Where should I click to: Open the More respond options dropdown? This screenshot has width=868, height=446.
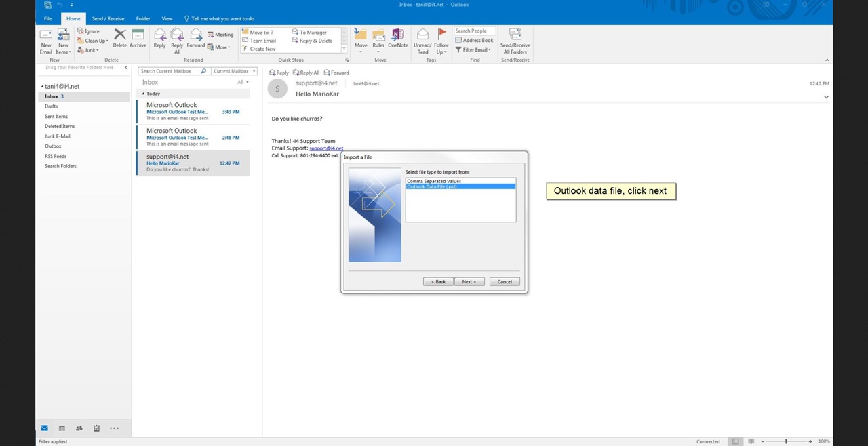tap(219, 47)
